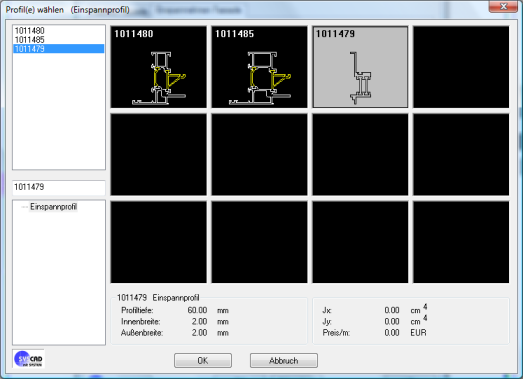Select the Einspannprofil tree node
The height and width of the screenshot is (379, 523).
pyautogui.click(x=53, y=207)
